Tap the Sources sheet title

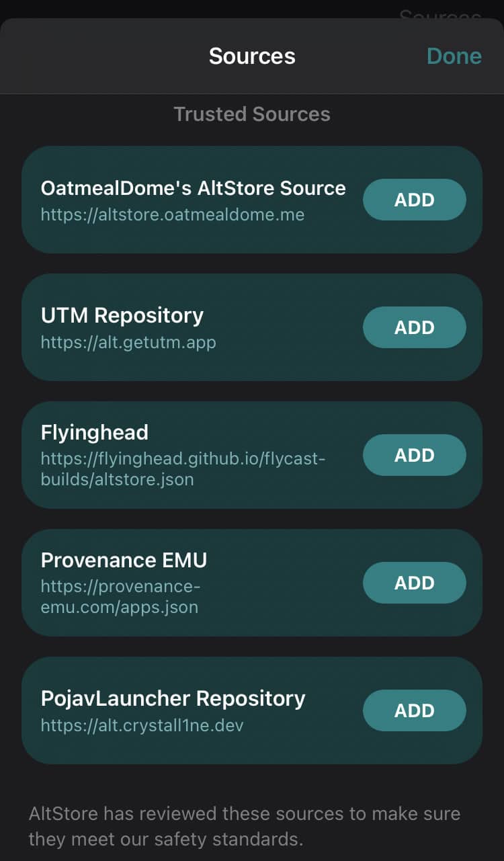tap(252, 56)
